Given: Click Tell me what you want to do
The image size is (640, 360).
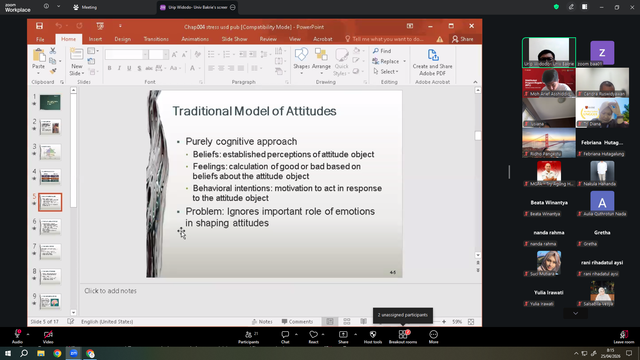Looking at the screenshot, I should pyautogui.click(x=384, y=39).
